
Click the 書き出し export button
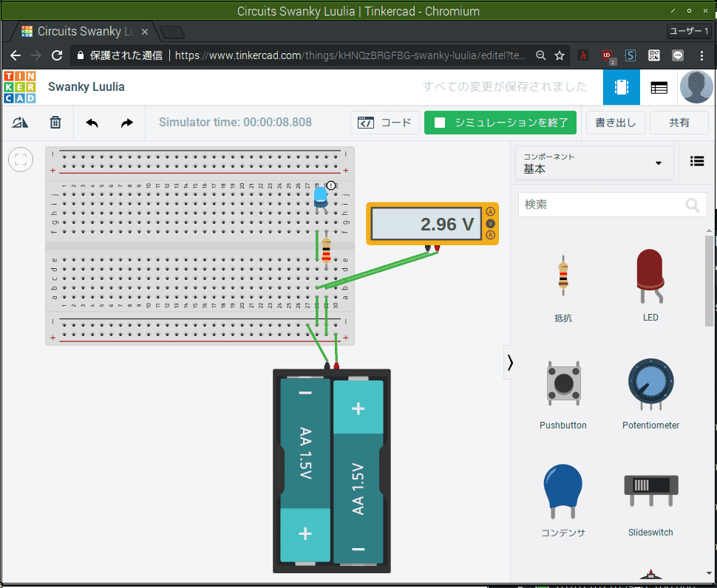(x=616, y=123)
